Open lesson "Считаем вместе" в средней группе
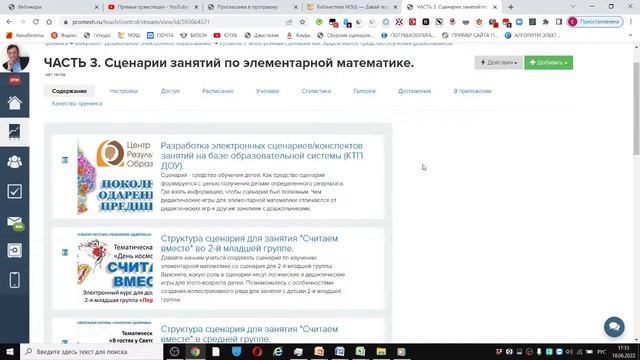Image resolution: width=640 pixels, height=360 pixels. [249, 334]
